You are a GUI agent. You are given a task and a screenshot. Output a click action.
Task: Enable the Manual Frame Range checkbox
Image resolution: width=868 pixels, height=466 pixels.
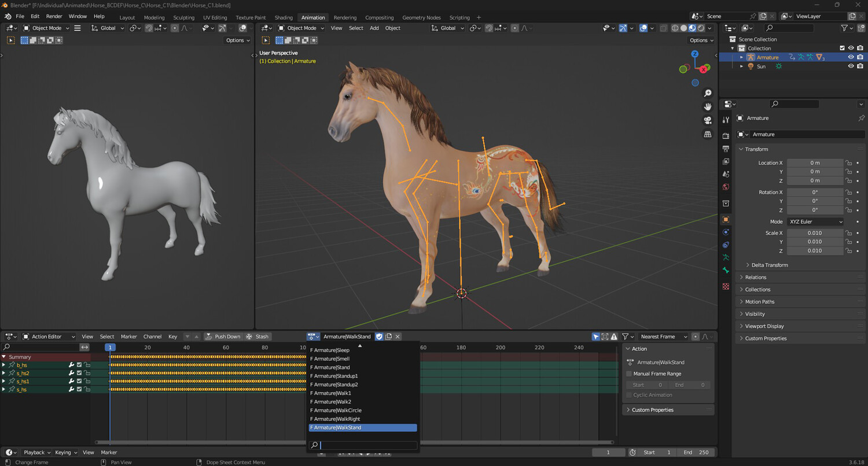pos(629,374)
